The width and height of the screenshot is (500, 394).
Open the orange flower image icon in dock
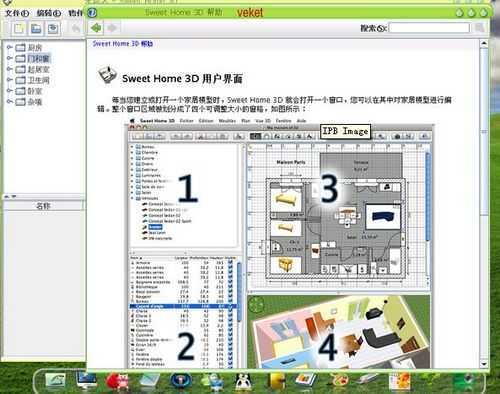399,381
